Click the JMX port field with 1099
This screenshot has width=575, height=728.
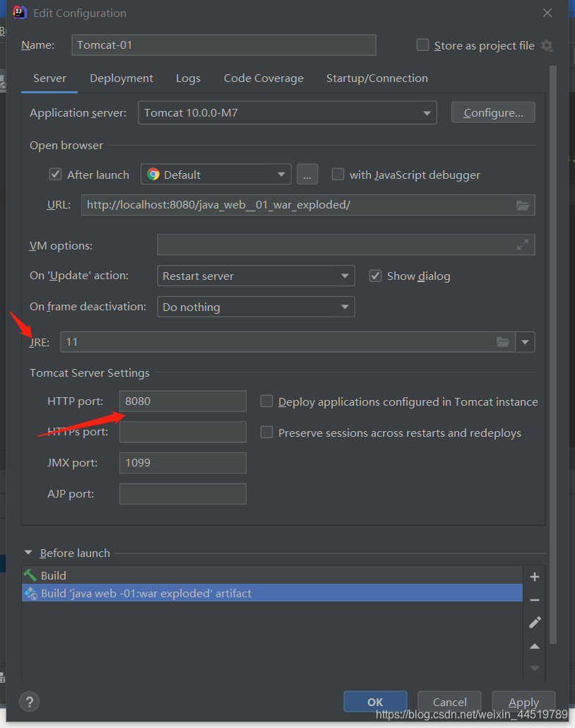coord(183,463)
